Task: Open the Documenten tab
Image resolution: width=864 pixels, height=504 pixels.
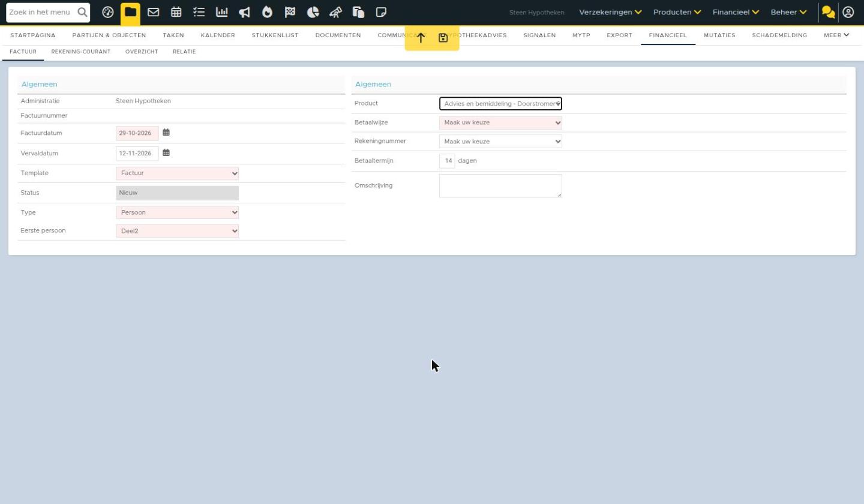Action: point(338,35)
